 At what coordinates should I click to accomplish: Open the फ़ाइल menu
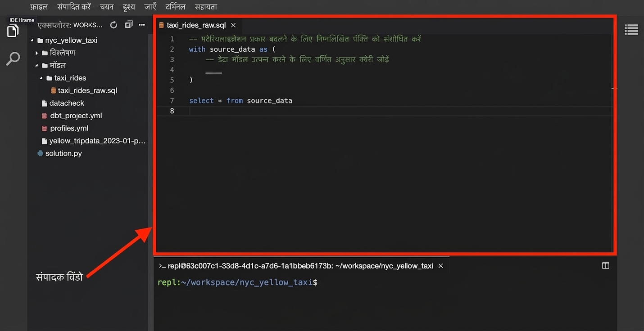[x=39, y=7]
